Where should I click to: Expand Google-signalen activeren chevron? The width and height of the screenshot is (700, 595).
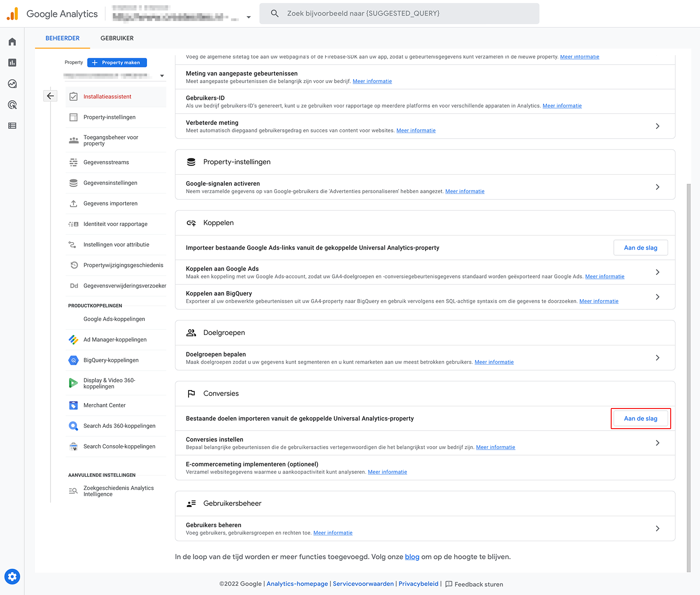(x=658, y=187)
